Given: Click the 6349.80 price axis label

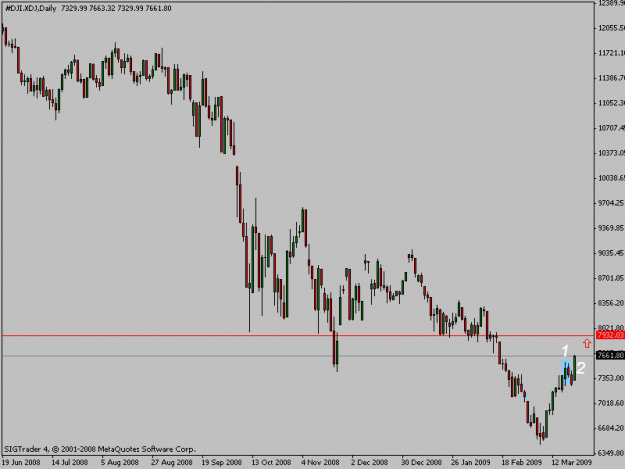Looking at the screenshot, I should (x=611, y=453).
